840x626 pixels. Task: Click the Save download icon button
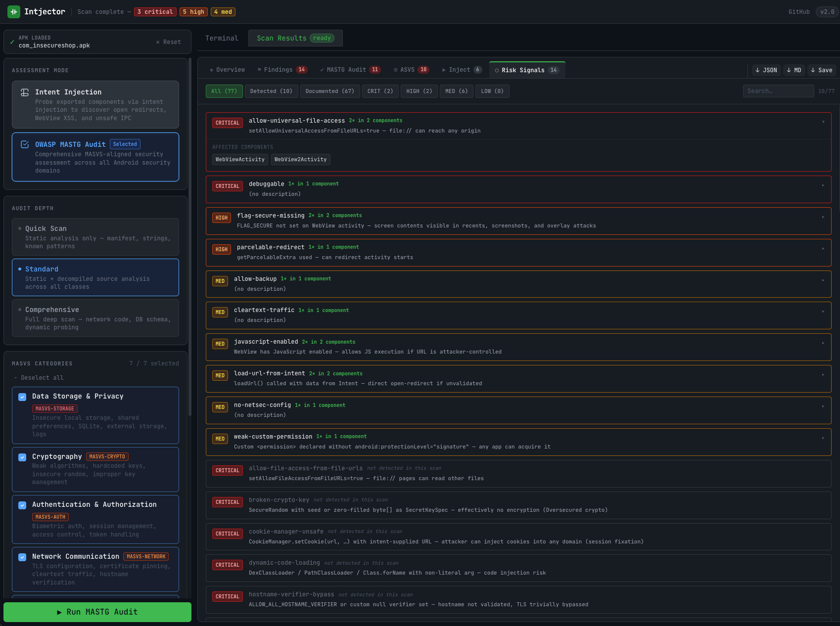tap(821, 70)
